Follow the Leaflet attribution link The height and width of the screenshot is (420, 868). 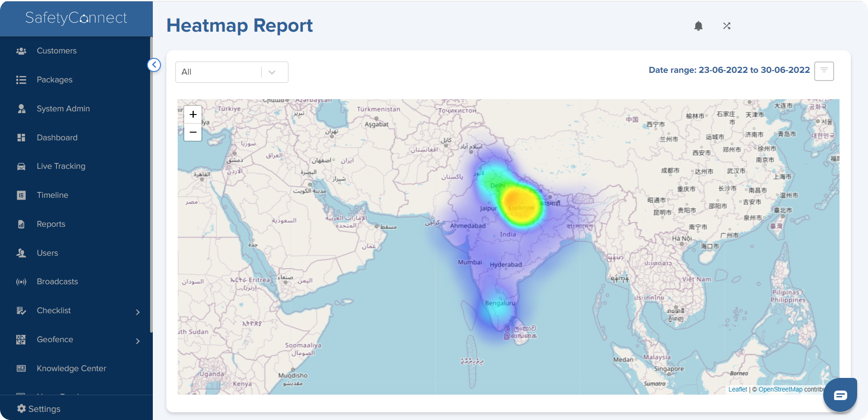[738, 389]
